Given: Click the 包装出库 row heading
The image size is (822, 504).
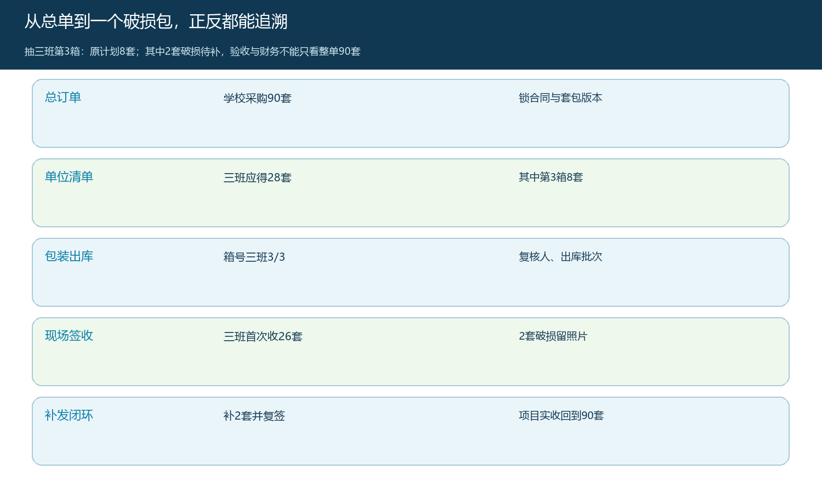Looking at the screenshot, I should coord(69,256).
